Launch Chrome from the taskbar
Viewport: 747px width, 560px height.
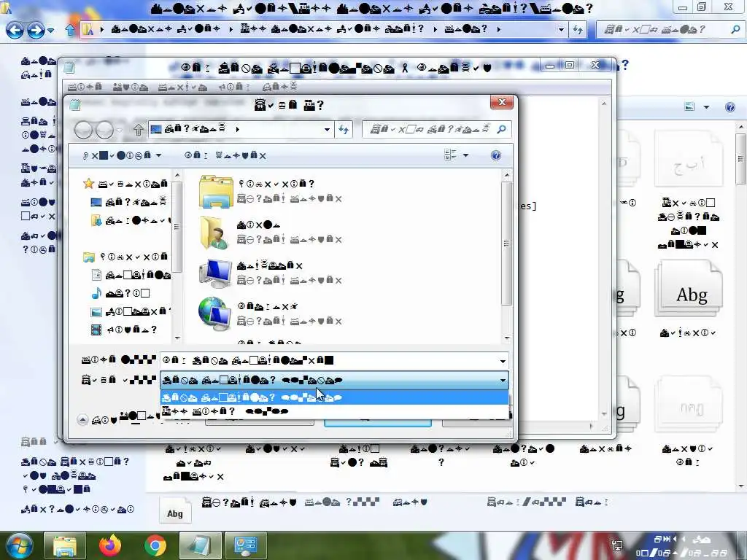(x=155, y=545)
